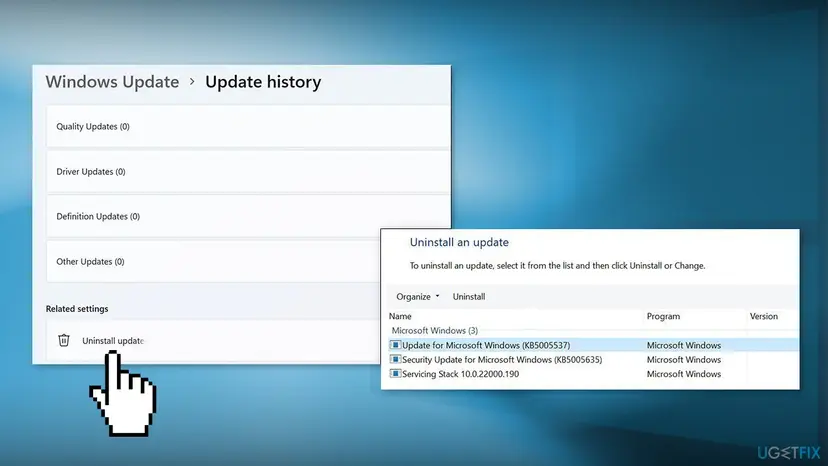Sort the list by Program column header

663,316
